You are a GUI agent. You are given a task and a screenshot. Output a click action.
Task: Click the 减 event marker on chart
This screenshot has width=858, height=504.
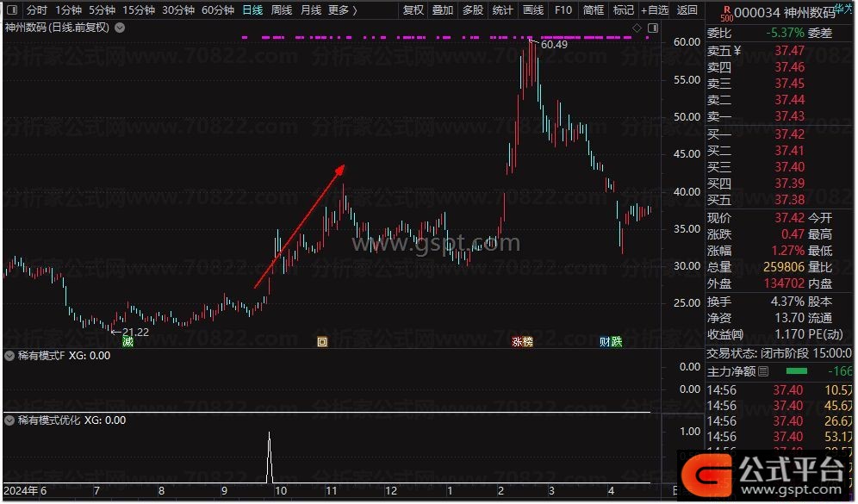point(128,342)
